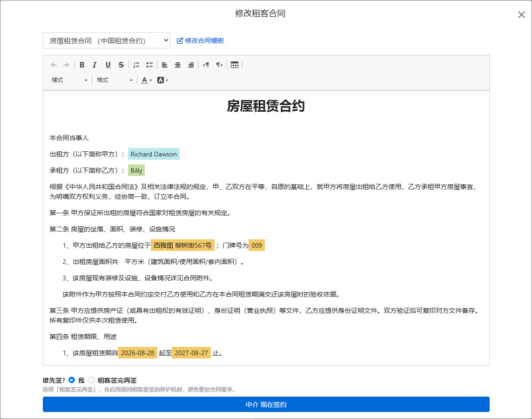Click the 2026-08-28 start date field
The width and height of the screenshot is (532, 419).
(x=138, y=353)
